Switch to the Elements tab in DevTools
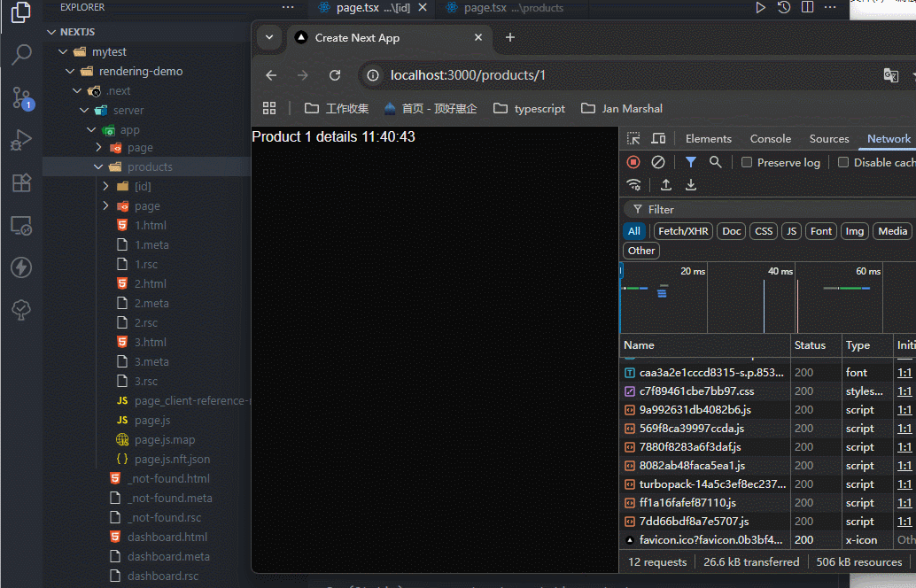The image size is (916, 588). tap(708, 139)
